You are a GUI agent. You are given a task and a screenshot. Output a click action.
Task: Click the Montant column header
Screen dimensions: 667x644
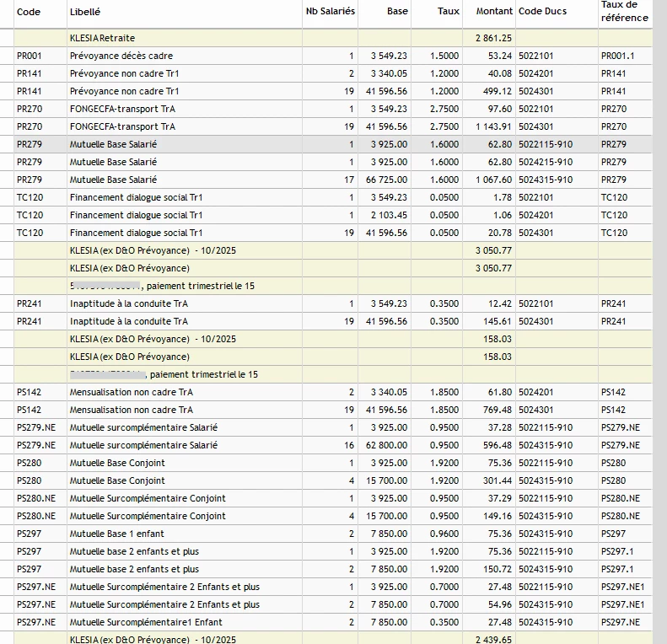494,12
